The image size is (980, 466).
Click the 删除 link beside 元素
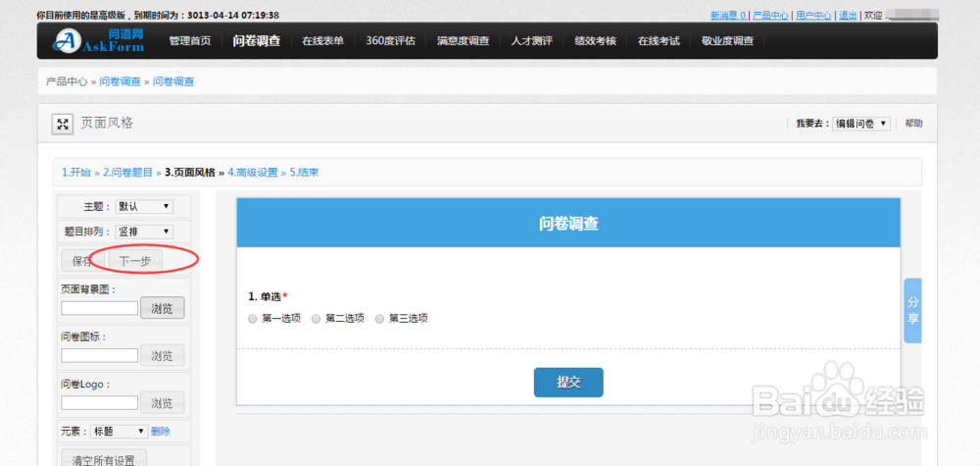pyautogui.click(x=161, y=432)
